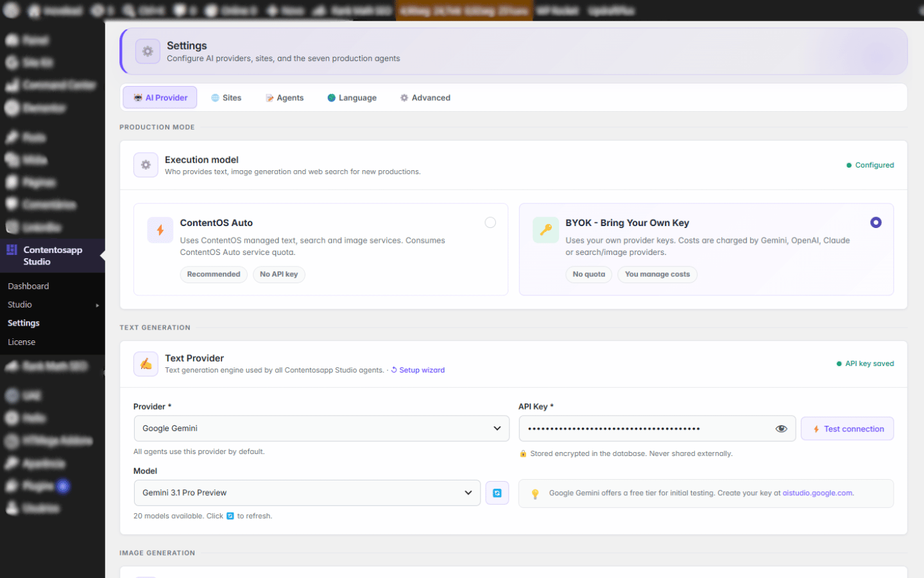924x578 pixels.
Task: Open the Agents tab
Action: pyautogui.click(x=284, y=98)
